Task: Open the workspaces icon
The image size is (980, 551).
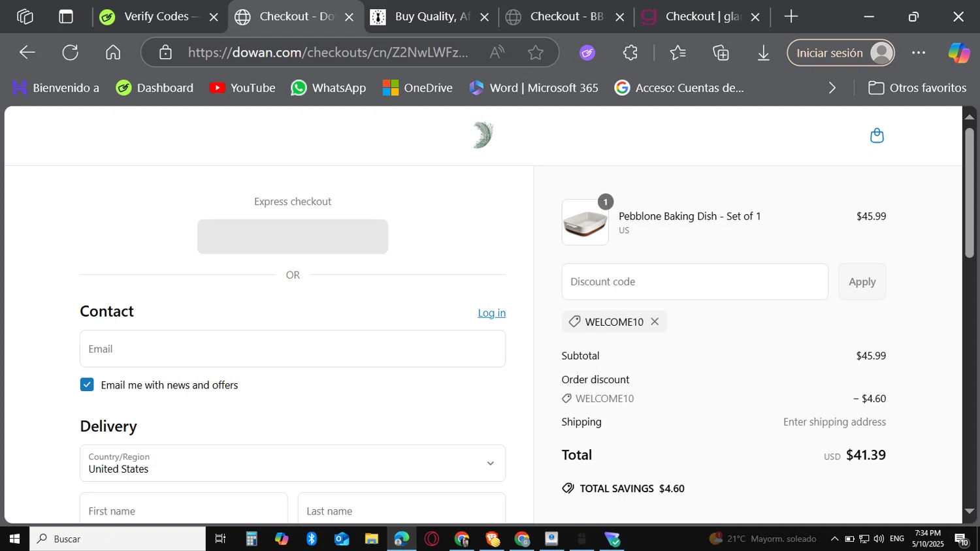Action: coord(25,17)
